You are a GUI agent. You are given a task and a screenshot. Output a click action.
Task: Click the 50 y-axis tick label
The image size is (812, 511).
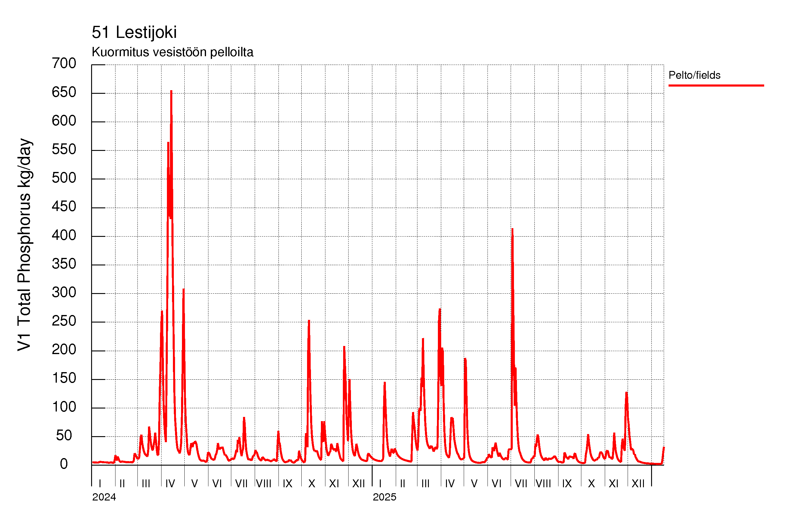click(x=64, y=435)
